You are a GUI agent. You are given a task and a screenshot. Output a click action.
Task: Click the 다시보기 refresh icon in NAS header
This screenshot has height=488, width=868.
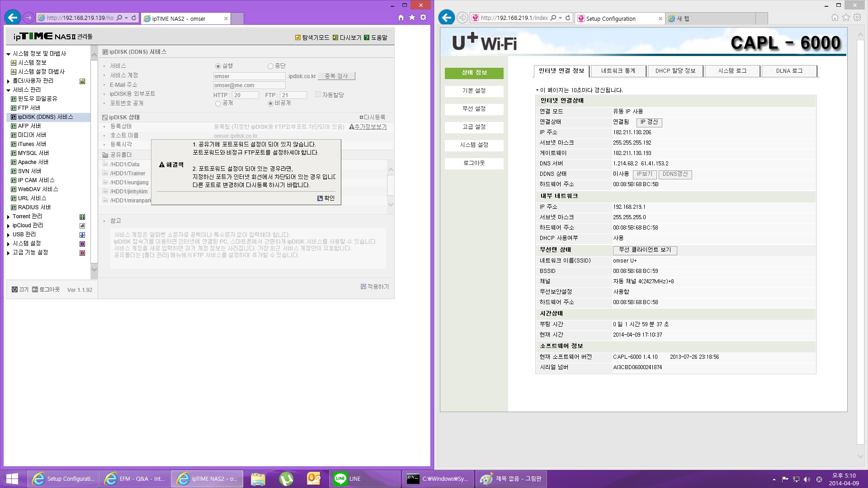335,38
